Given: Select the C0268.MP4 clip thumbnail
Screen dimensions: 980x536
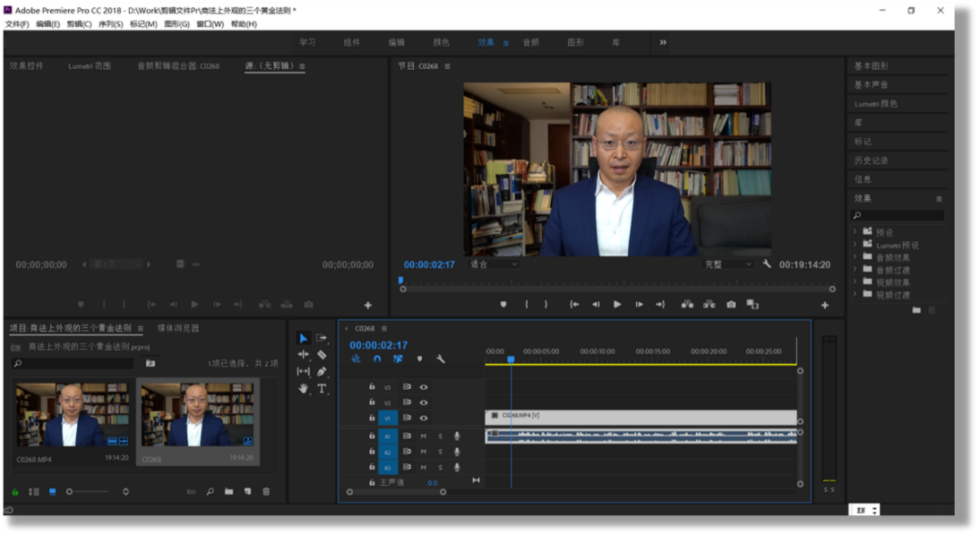Looking at the screenshot, I should point(72,415).
